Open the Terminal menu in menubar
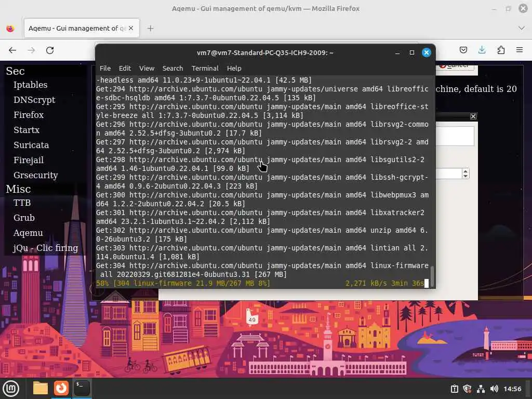 (x=205, y=68)
